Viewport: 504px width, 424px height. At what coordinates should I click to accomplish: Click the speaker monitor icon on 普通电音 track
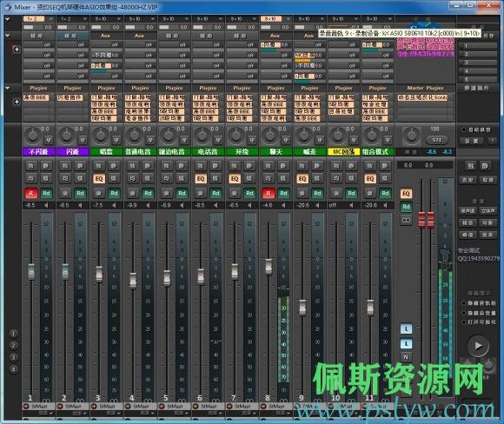148,205
